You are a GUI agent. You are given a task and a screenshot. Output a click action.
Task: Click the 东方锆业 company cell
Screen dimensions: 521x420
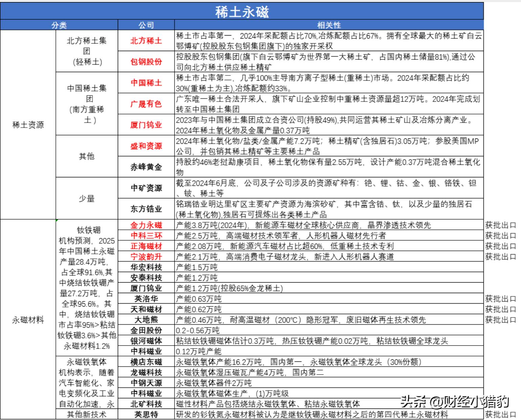click(x=146, y=209)
